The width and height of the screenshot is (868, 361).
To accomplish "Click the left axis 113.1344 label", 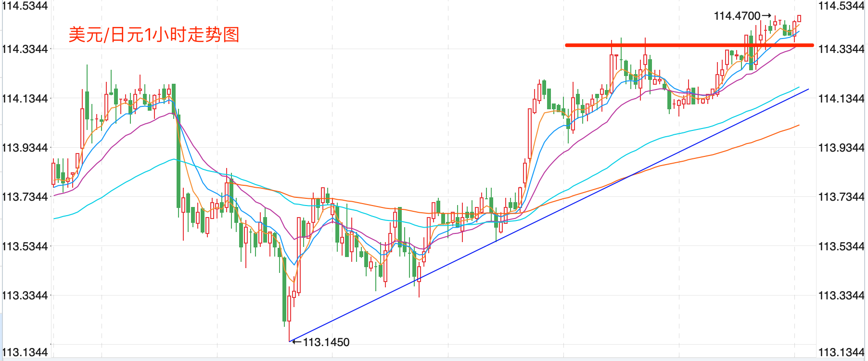I will tap(25, 352).
